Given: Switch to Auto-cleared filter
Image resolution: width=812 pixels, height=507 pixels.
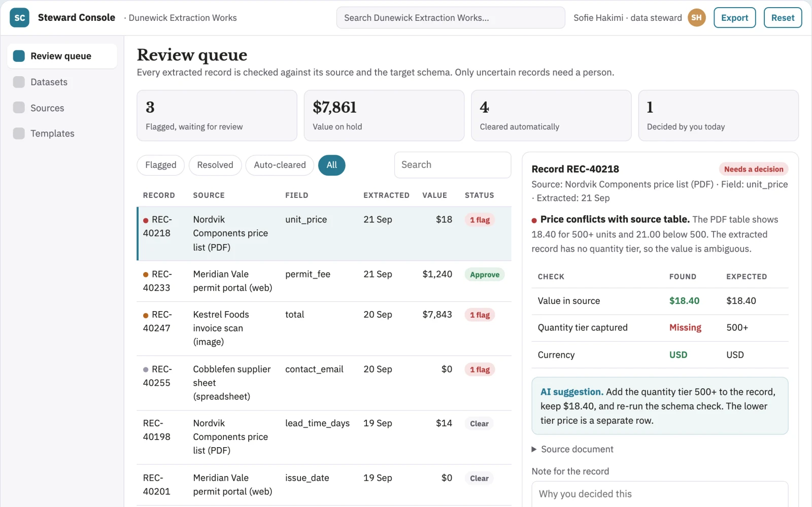Looking at the screenshot, I should [x=280, y=165].
